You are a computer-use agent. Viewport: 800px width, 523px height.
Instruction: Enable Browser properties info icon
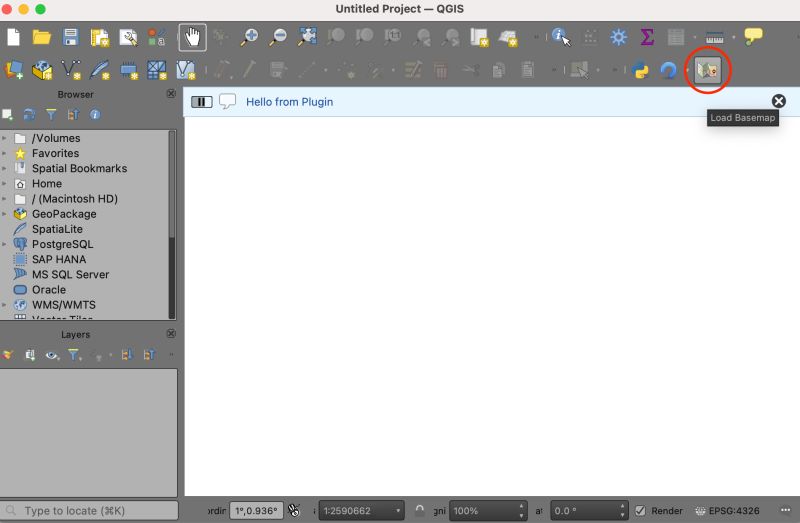coord(95,115)
